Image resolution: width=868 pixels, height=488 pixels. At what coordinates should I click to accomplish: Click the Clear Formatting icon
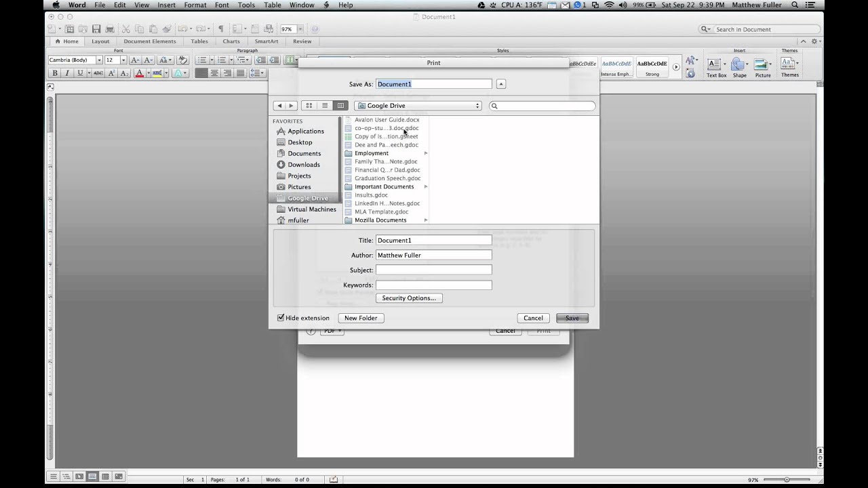point(182,60)
